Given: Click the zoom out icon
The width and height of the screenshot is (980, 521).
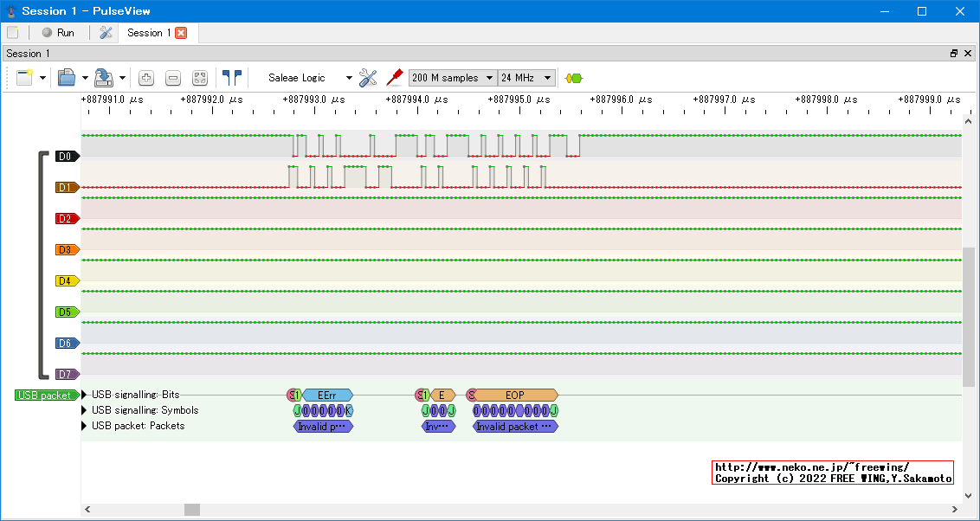Looking at the screenshot, I should (x=173, y=78).
